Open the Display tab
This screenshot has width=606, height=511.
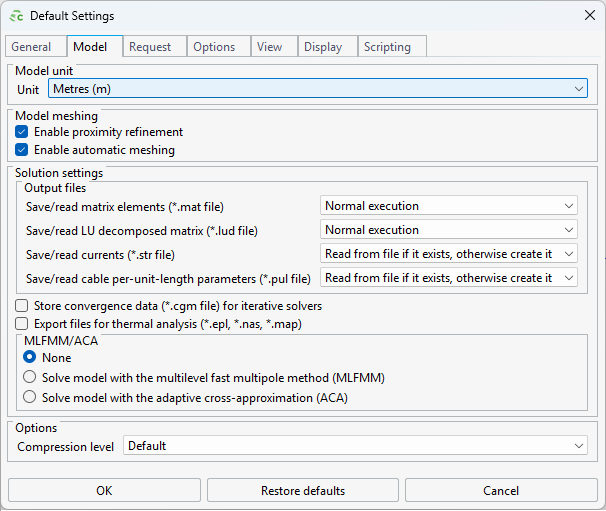point(323,47)
